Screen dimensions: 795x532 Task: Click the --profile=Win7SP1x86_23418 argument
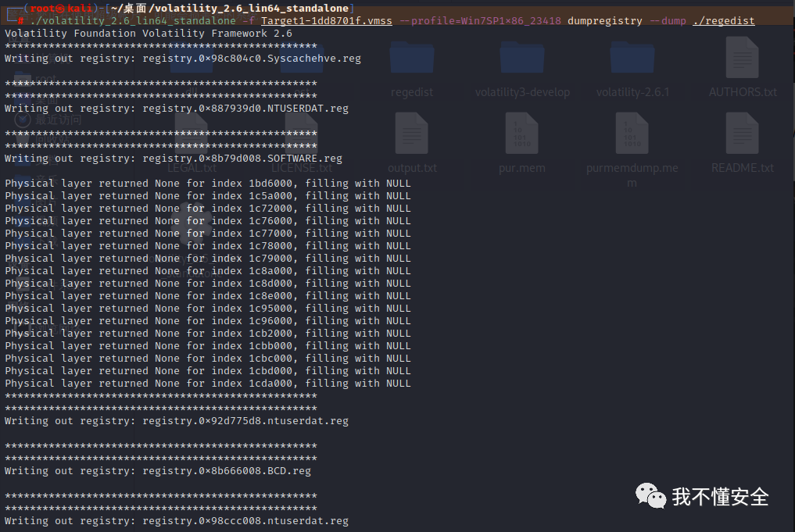tap(481, 21)
